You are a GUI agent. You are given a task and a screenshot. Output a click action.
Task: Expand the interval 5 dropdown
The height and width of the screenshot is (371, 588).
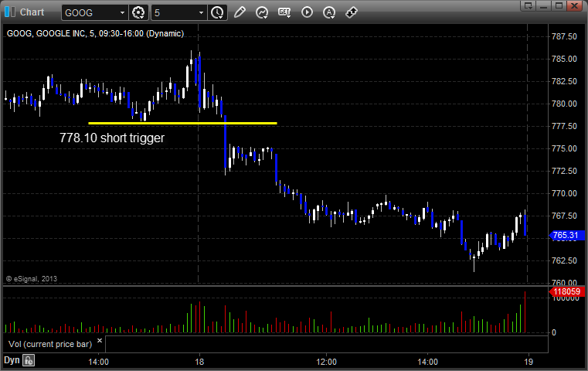tap(201, 13)
